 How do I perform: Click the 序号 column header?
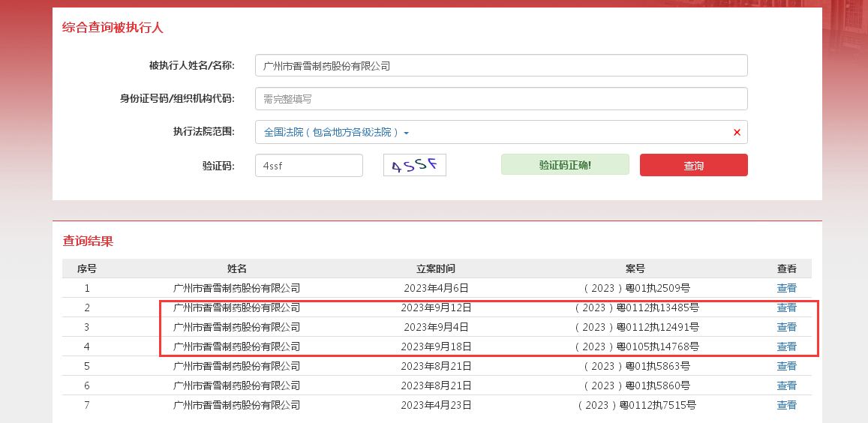[87, 268]
